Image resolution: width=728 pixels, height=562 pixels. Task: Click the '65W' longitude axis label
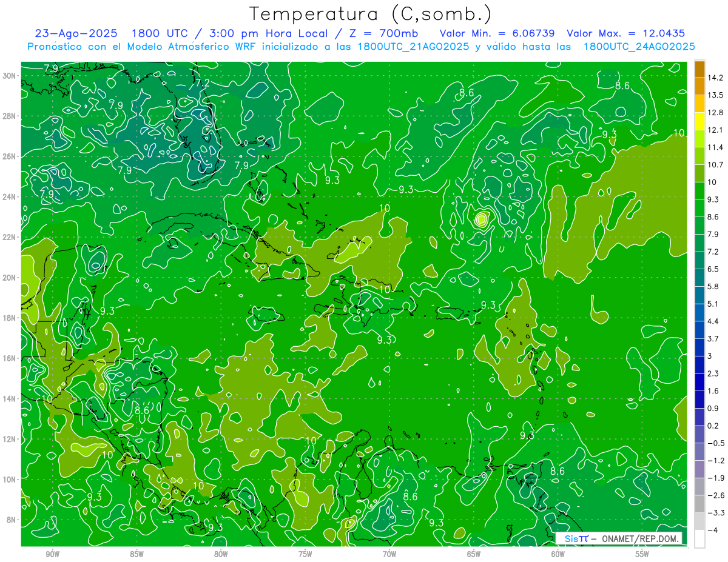474,554
